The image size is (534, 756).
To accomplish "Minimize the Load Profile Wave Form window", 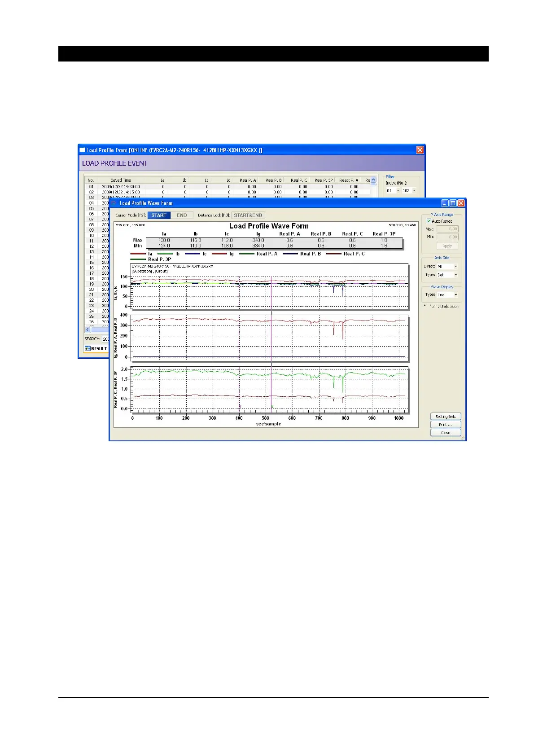I will 445,203.
